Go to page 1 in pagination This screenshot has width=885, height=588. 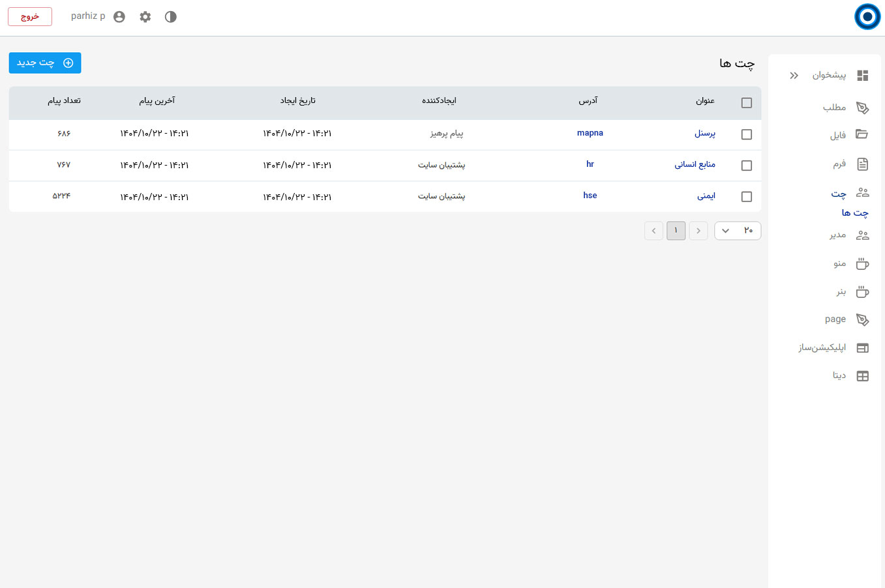[x=676, y=231]
